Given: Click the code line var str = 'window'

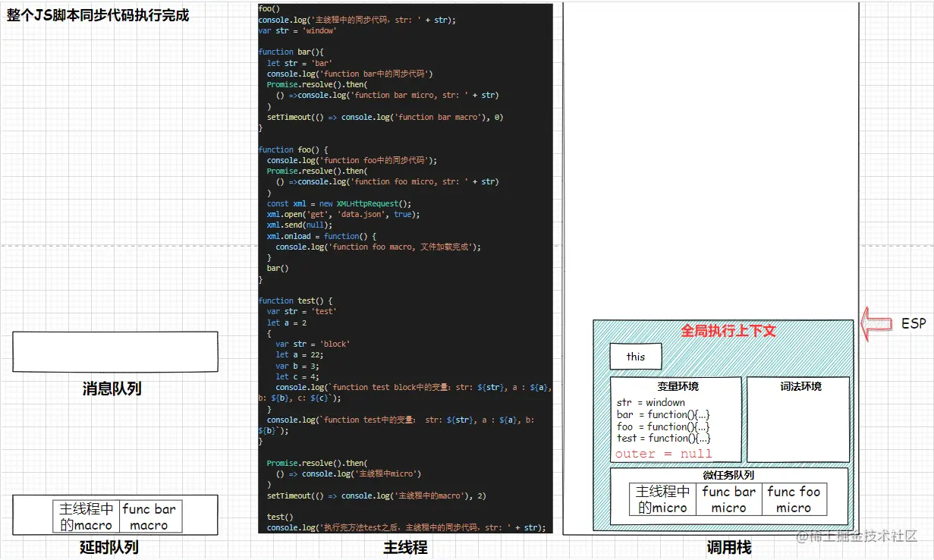Looking at the screenshot, I should tap(297, 30).
